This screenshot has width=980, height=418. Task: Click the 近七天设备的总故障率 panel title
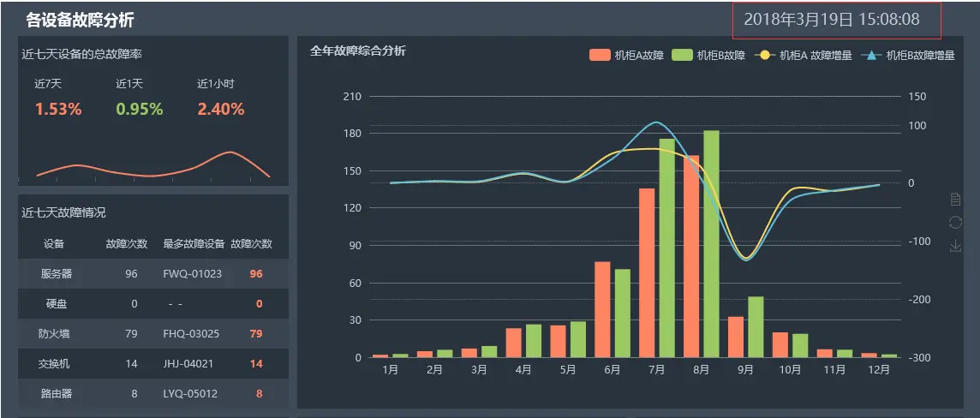(x=82, y=54)
